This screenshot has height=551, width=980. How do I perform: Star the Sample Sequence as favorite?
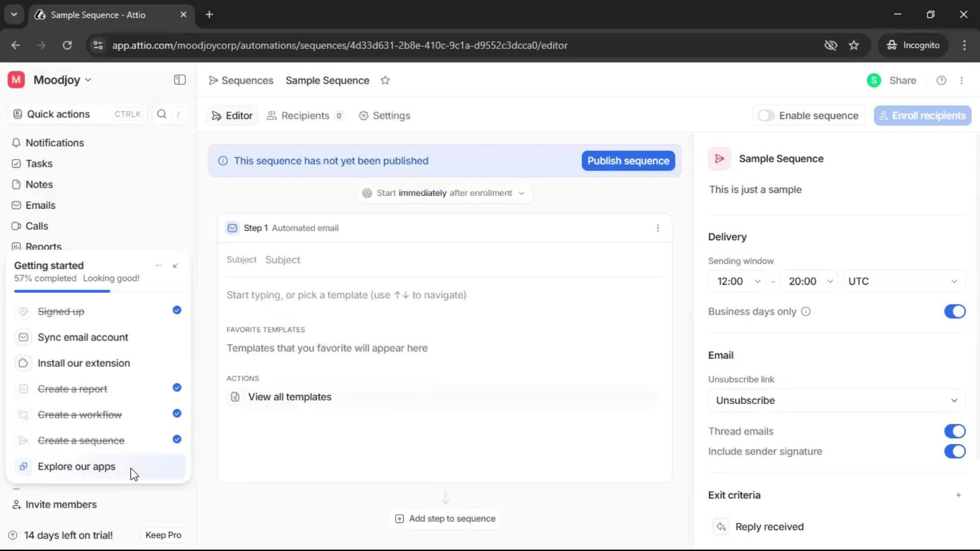pos(386,81)
